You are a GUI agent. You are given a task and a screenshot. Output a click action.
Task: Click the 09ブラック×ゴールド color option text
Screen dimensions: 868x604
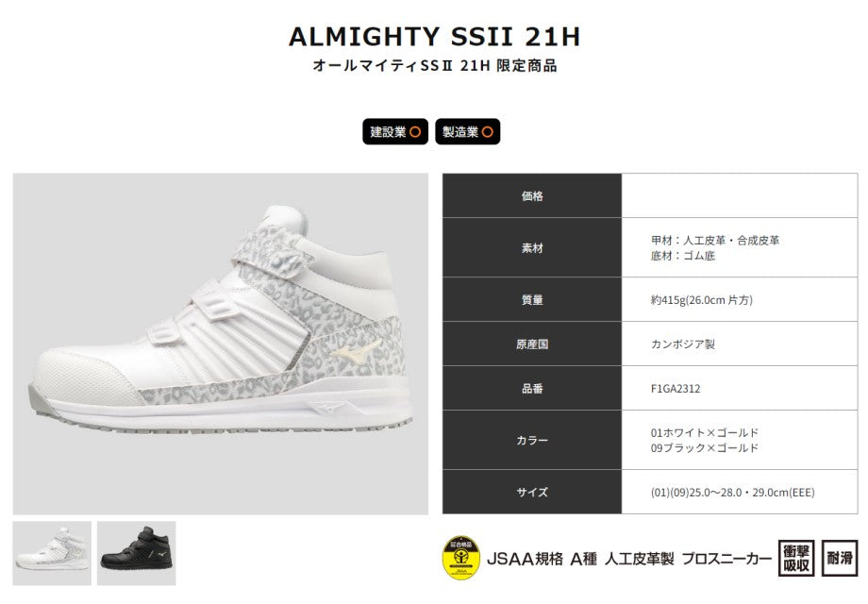click(704, 448)
